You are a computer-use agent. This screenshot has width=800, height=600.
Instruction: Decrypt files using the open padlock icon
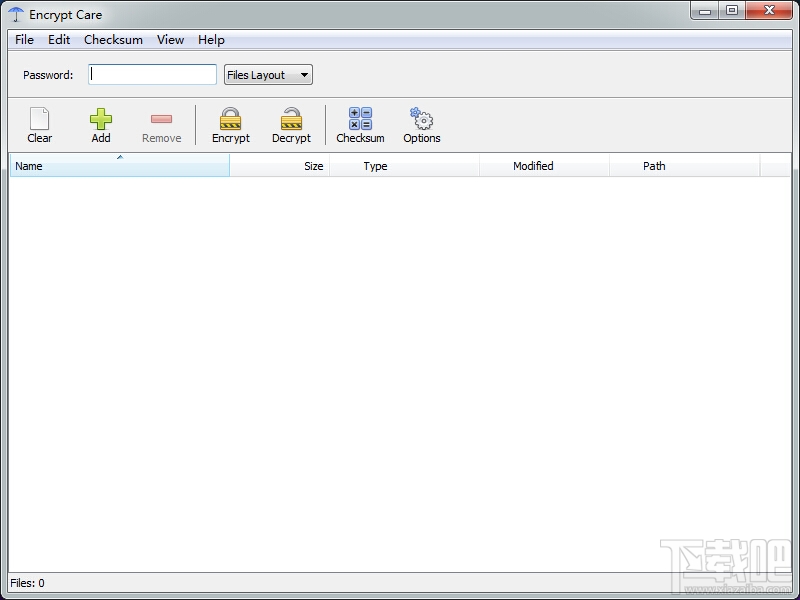[291, 118]
